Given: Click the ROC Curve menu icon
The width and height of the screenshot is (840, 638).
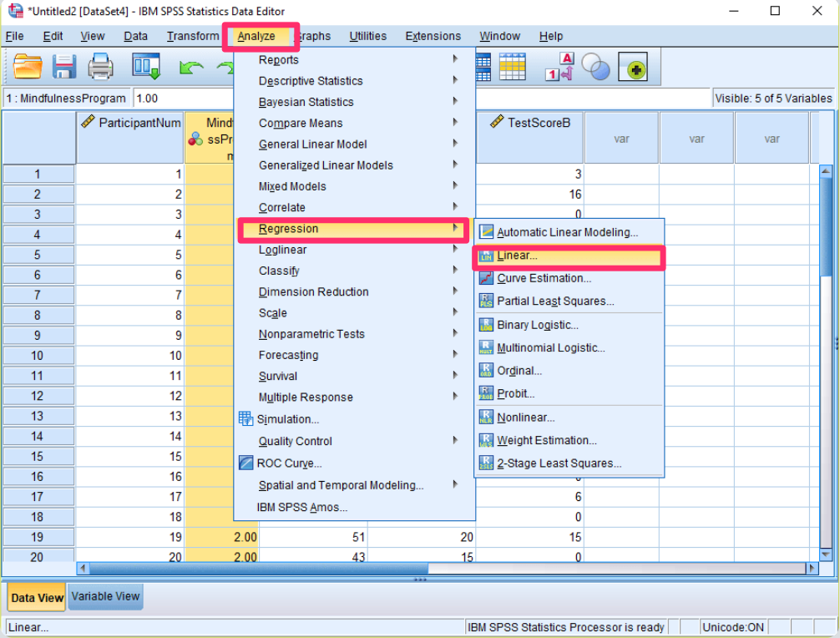Looking at the screenshot, I should coord(245,463).
